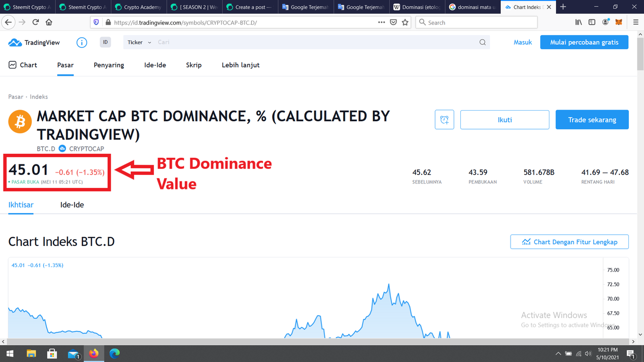Image resolution: width=644 pixels, height=362 pixels.
Task: Click the padlock site info icon
Action: point(108,23)
